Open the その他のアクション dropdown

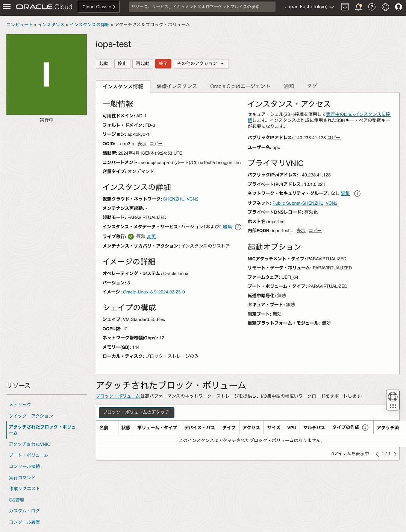201,64
